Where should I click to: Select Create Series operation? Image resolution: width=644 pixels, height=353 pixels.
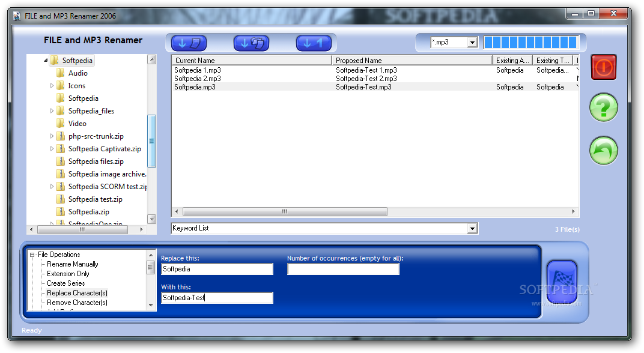coord(66,283)
